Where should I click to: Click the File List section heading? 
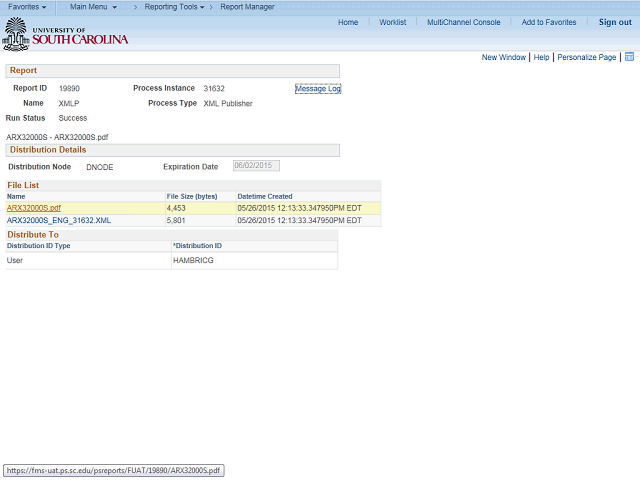tap(23, 185)
